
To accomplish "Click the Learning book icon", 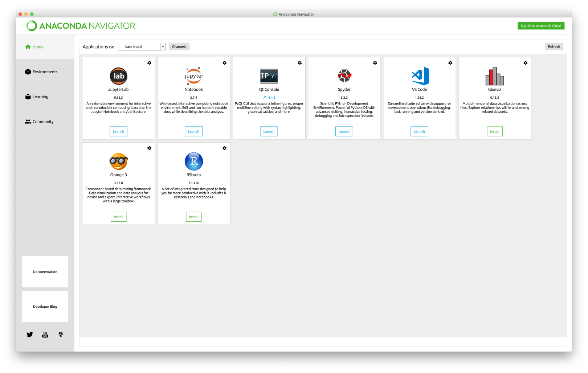I will point(28,97).
